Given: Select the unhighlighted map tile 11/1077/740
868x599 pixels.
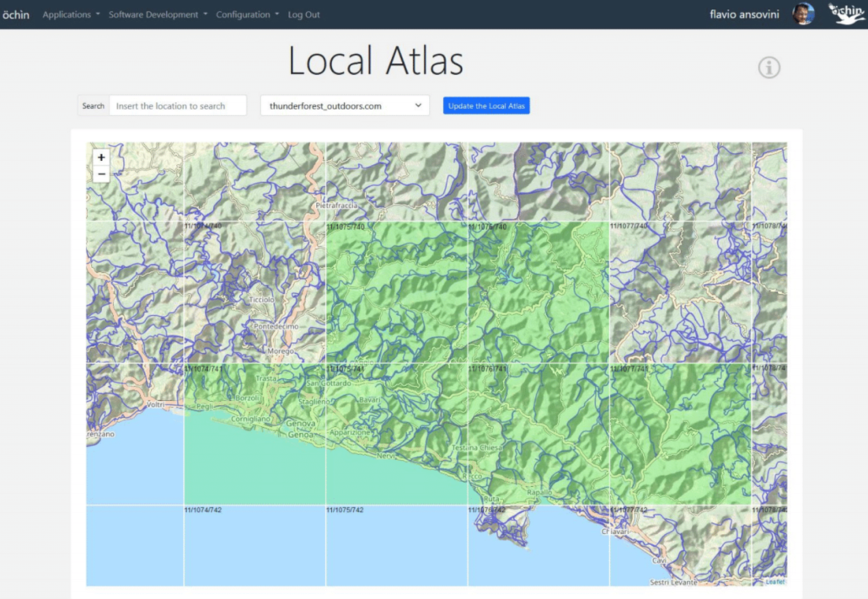Looking at the screenshot, I should 679,291.
